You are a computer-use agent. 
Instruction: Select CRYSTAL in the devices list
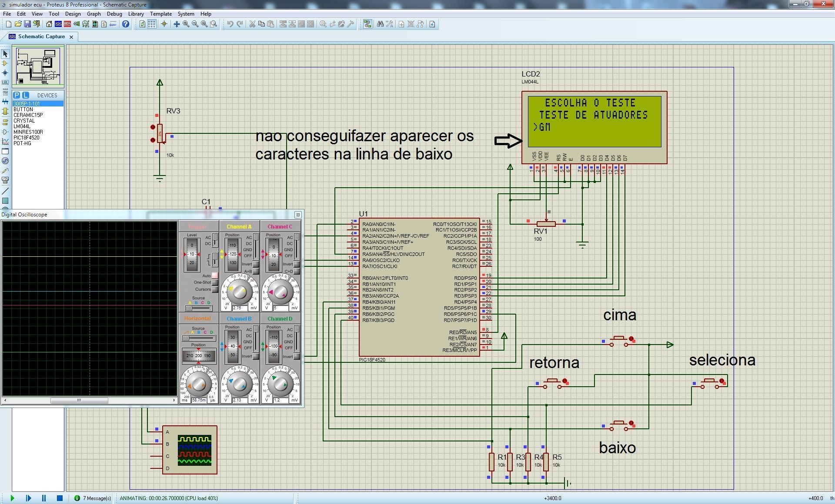coord(24,121)
